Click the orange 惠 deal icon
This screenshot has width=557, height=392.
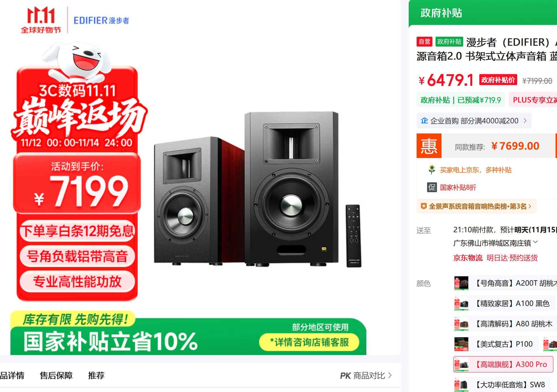(x=429, y=146)
